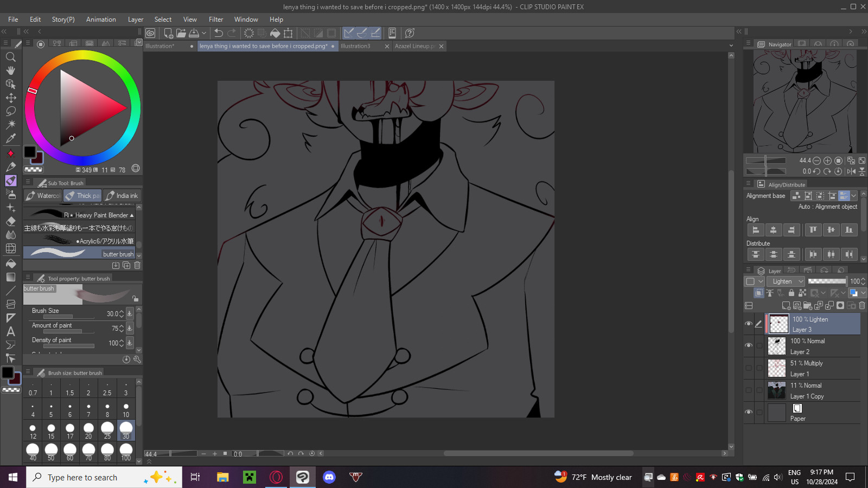Open the File menu
The image size is (868, 488).
pyautogui.click(x=13, y=20)
